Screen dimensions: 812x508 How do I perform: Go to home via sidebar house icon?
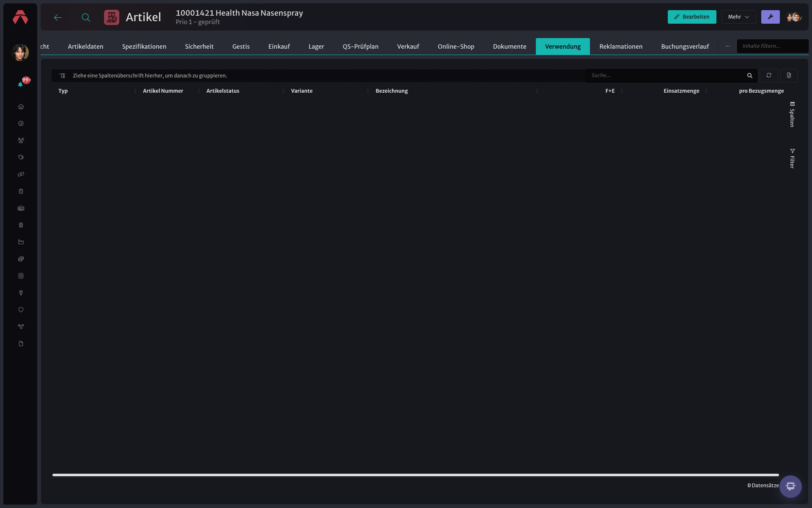click(x=21, y=107)
